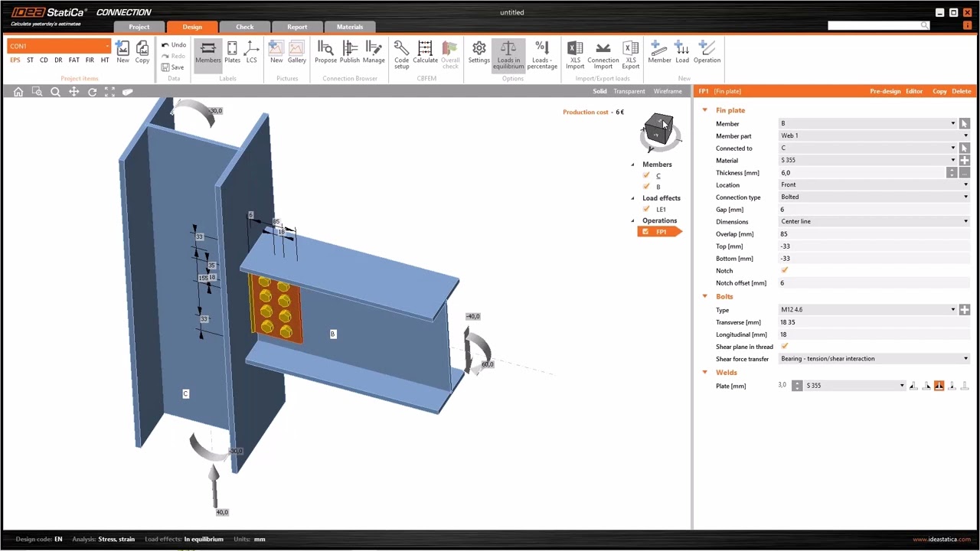
Task: Undo the last action
Action: [x=174, y=45]
